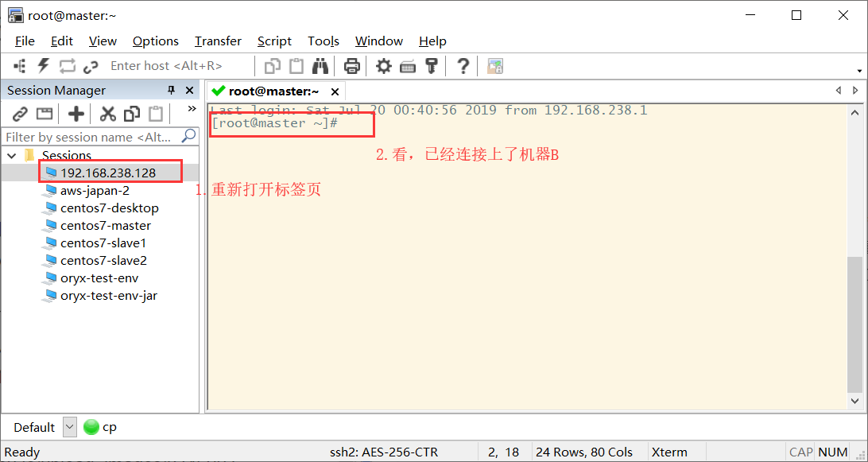Click the terminal scrollbar up arrow

854,112
